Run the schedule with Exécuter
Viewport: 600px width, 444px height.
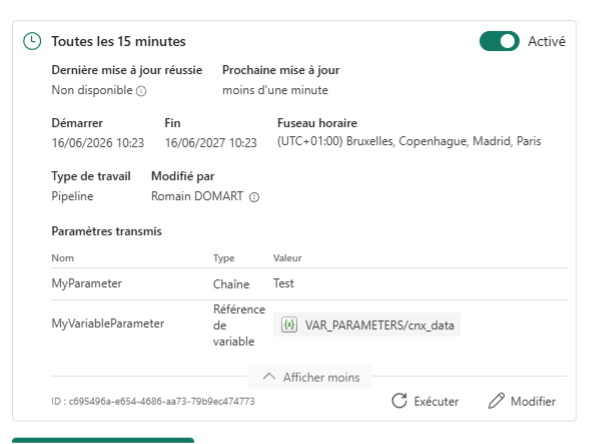(425, 401)
